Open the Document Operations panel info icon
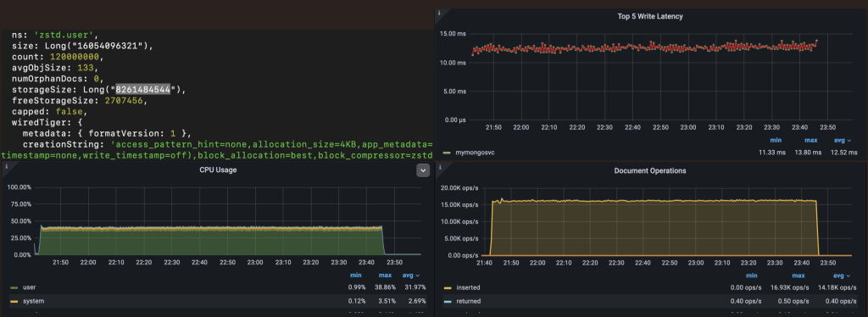 (439, 166)
